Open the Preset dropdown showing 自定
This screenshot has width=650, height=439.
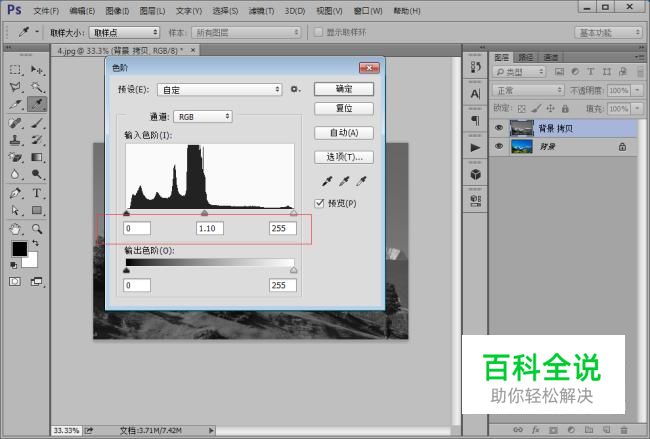click(x=220, y=90)
